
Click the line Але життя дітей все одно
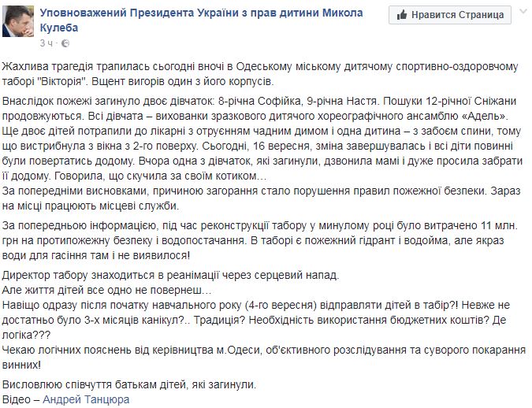pos(106,291)
